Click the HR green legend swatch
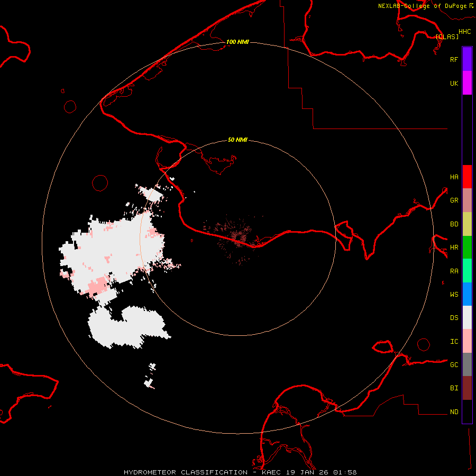Screen dimensions: 476x476 pyautogui.click(x=467, y=247)
